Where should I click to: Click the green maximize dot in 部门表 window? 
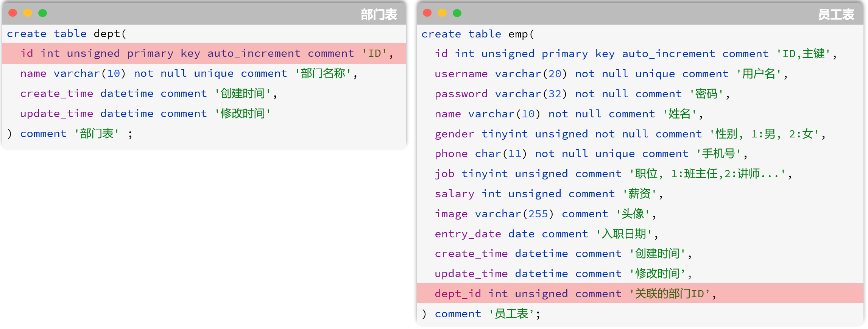point(43,13)
